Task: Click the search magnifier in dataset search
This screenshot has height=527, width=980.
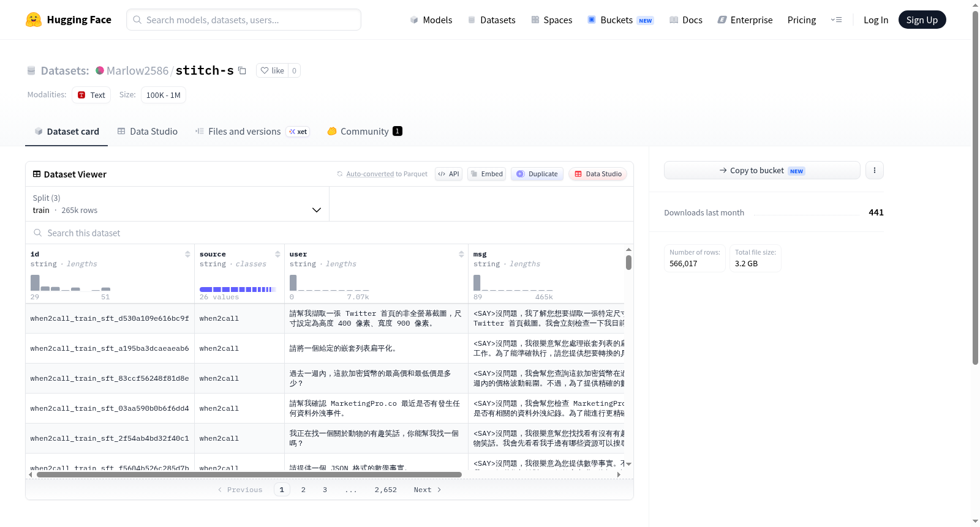Action: pyautogui.click(x=38, y=233)
